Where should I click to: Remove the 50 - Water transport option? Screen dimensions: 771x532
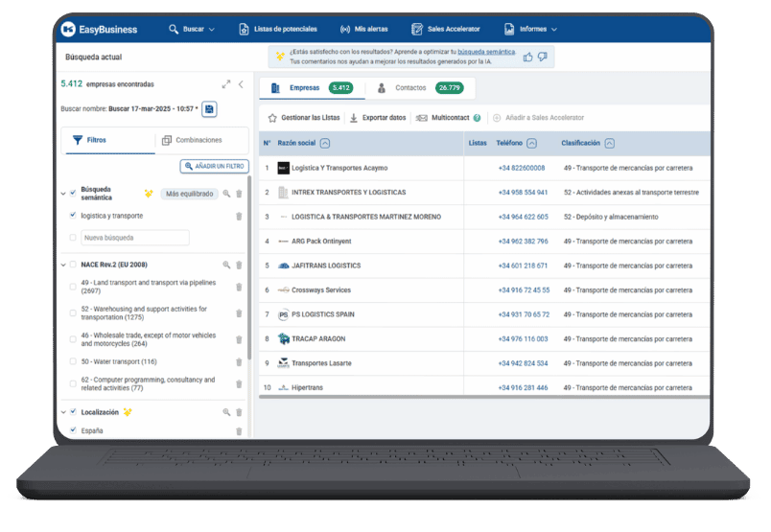click(239, 362)
